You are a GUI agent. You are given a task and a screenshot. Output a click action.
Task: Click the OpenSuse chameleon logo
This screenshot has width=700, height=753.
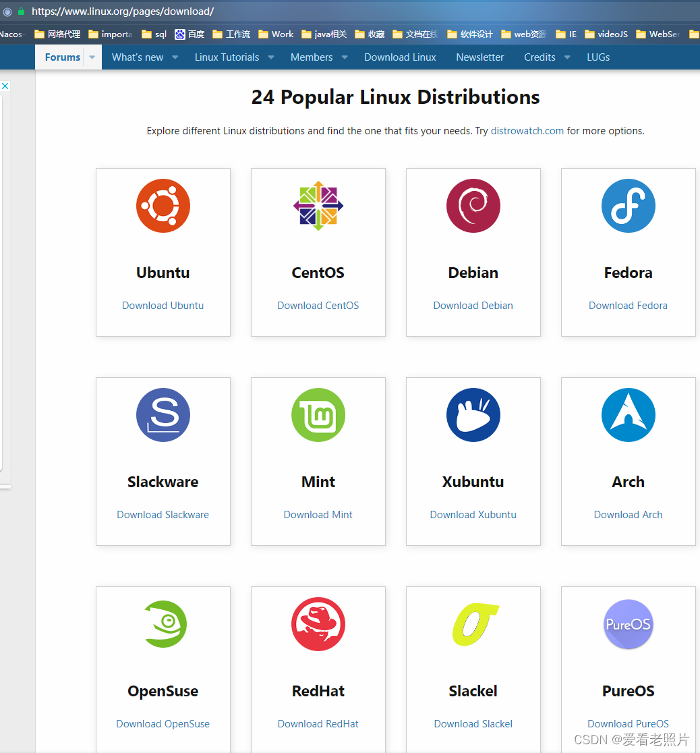click(x=165, y=624)
